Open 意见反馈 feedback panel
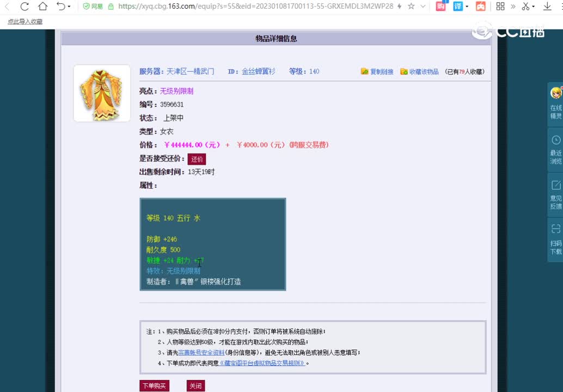Viewport: 563px width, 392px height. pyautogui.click(x=555, y=194)
